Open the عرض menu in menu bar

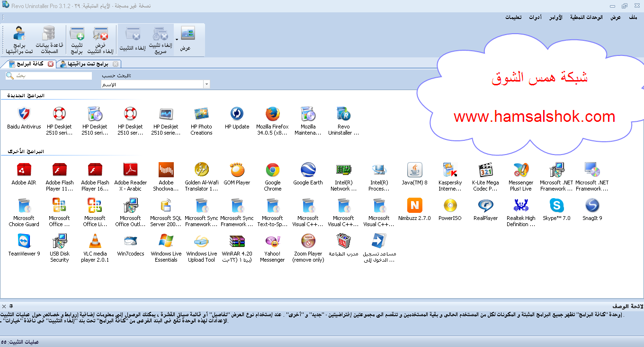615,17
